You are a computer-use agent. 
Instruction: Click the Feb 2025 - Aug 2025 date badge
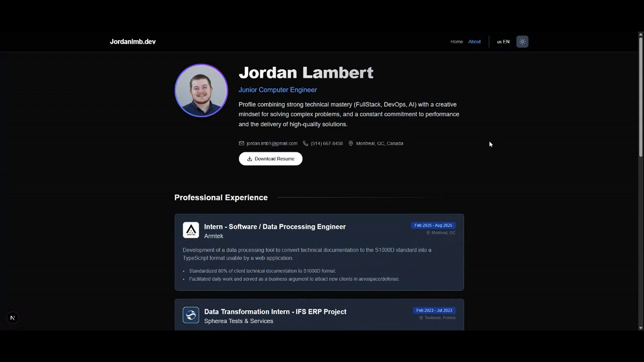tap(433, 225)
